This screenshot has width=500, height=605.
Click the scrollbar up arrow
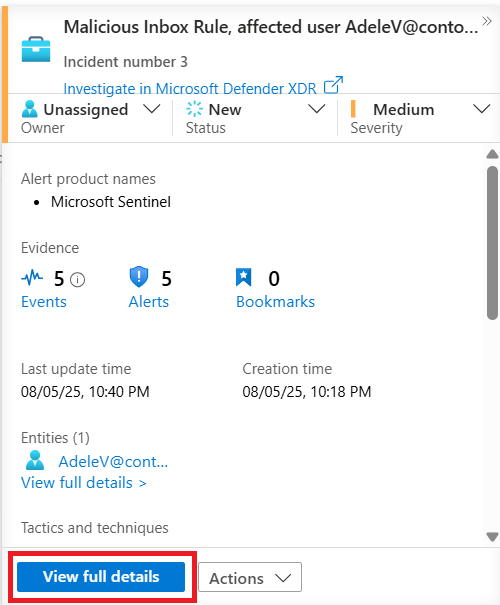point(492,154)
